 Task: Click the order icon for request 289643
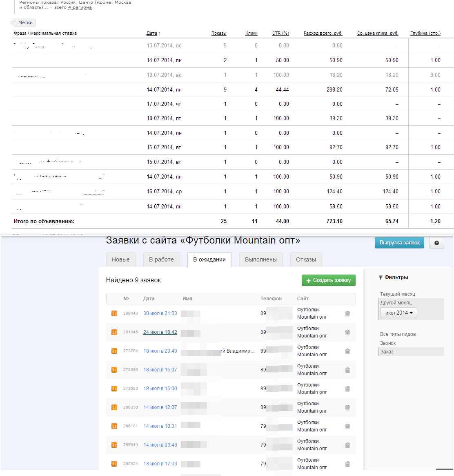[114, 313]
